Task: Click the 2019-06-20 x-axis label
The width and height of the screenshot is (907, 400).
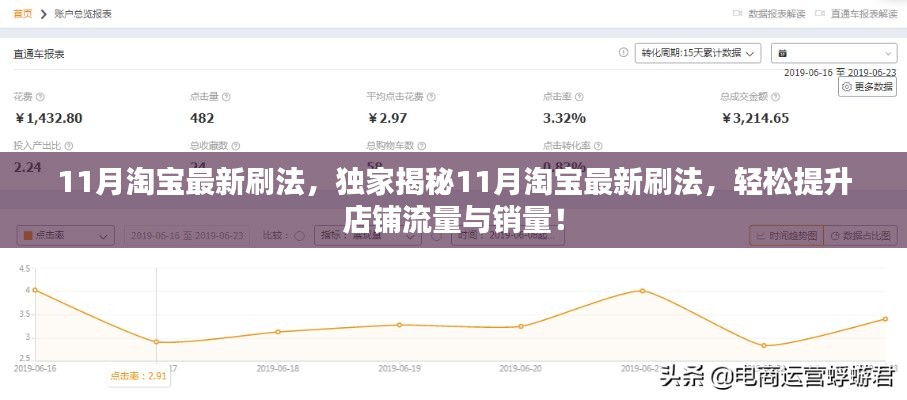Action: click(521, 368)
